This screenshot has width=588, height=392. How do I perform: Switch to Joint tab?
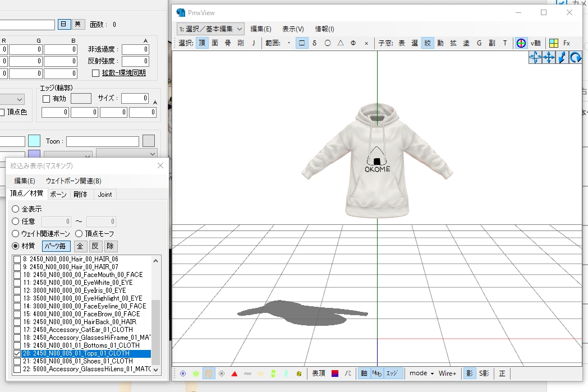click(x=104, y=195)
